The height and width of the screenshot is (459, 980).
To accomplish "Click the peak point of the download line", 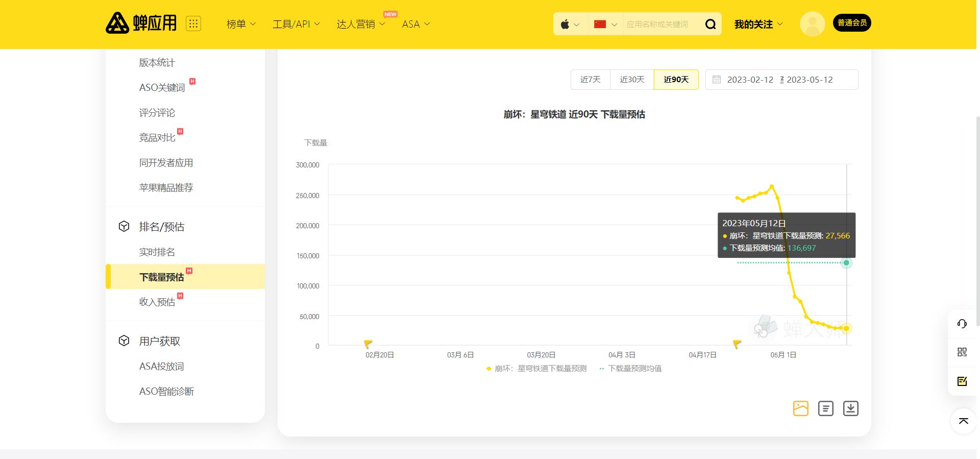I will 772,186.
